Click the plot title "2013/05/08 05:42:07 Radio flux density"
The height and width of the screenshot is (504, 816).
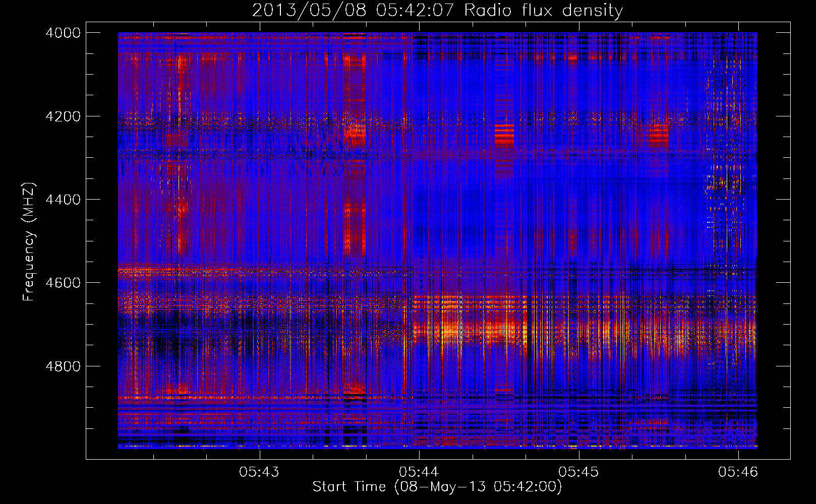coord(437,11)
